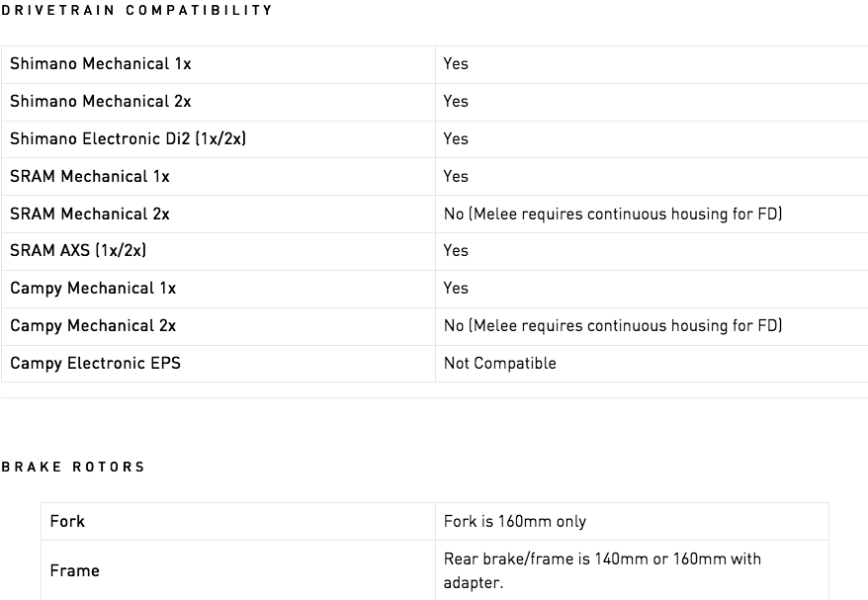
Task: Select the Fork row label
Action: pos(67,522)
